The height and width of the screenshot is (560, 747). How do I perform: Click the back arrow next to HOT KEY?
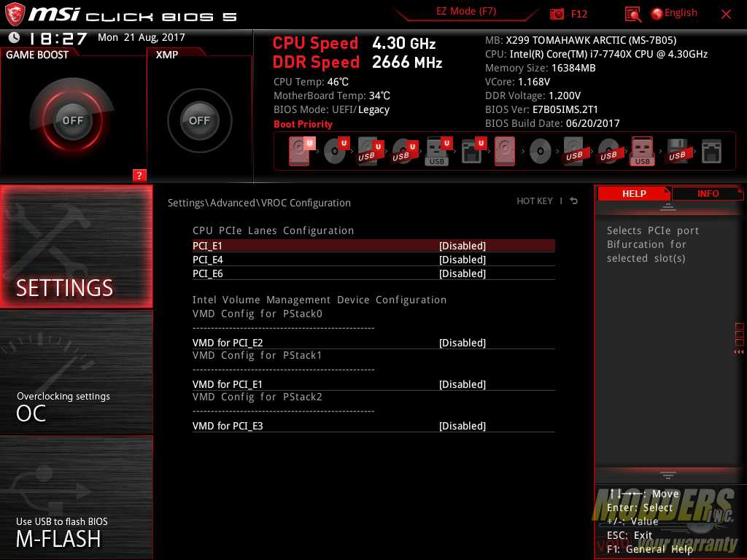click(x=574, y=201)
